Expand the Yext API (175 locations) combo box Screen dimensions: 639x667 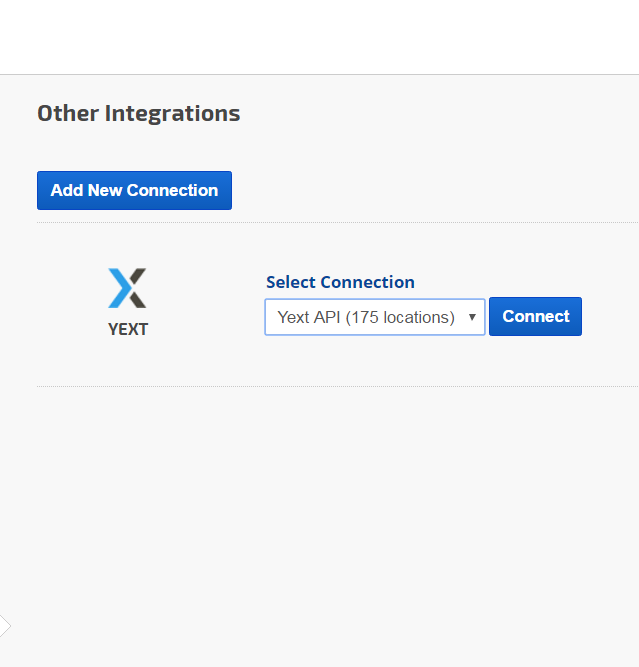374,317
